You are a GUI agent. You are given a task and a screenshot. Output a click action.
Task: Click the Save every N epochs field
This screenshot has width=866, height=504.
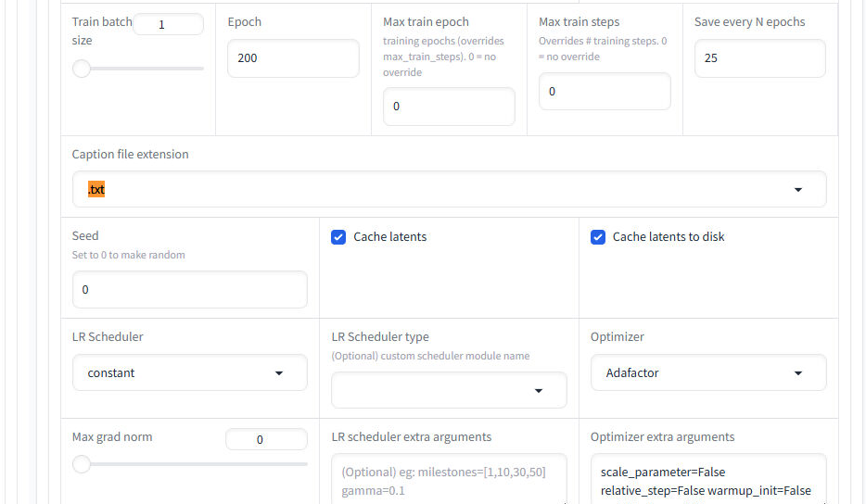click(x=759, y=58)
